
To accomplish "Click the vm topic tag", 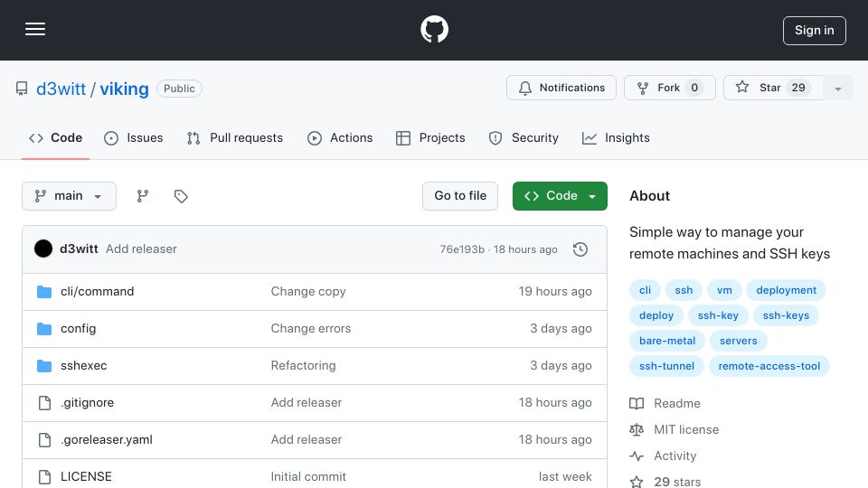I will tap(724, 290).
